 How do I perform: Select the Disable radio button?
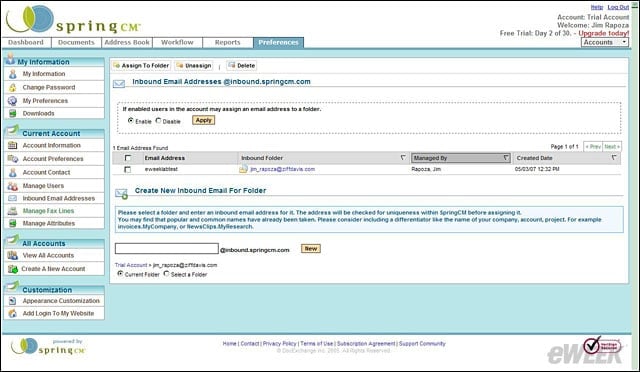pos(158,120)
